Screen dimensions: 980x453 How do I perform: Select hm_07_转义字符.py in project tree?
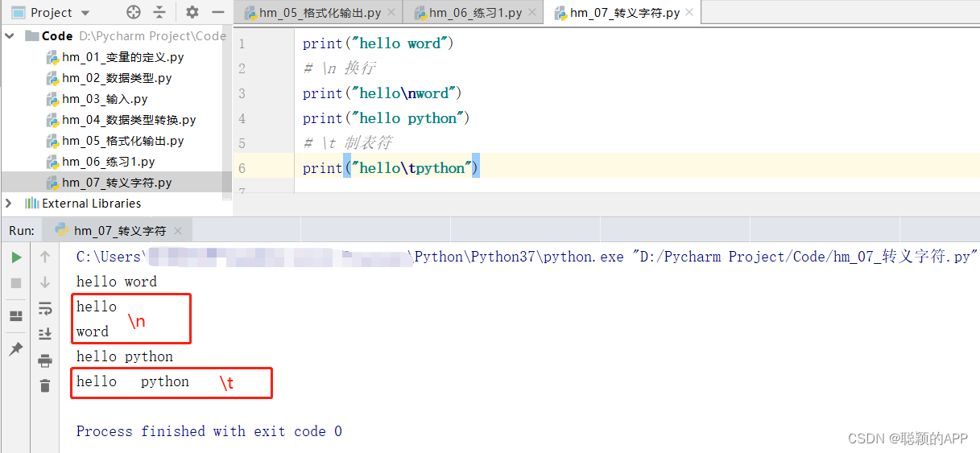tap(116, 183)
